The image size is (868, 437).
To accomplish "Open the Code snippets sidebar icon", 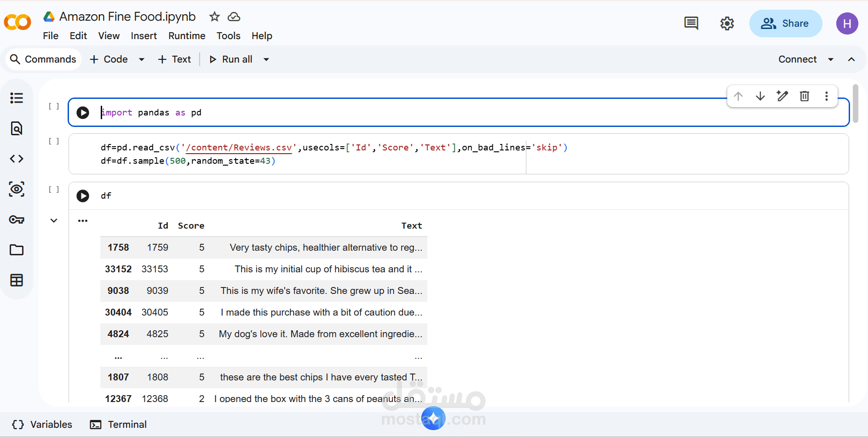I will (17, 159).
